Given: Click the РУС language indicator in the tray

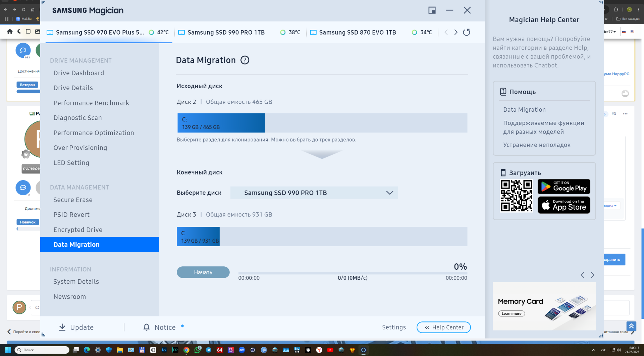Looking at the screenshot, I should click(x=603, y=350).
